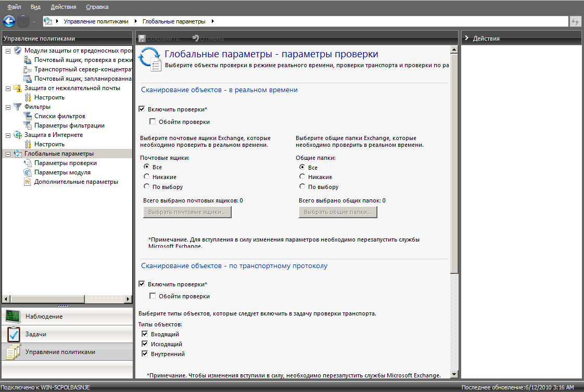Screen dimensions: 584x392
Task: Toggle Включить проверки for transport scanning
Action: pyautogui.click(x=142, y=284)
